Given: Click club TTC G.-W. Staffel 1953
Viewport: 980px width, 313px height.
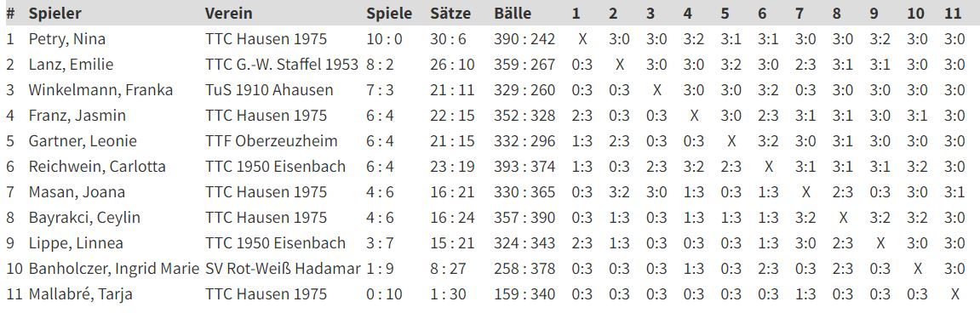Looking at the screenshot, I should [282, 65].
